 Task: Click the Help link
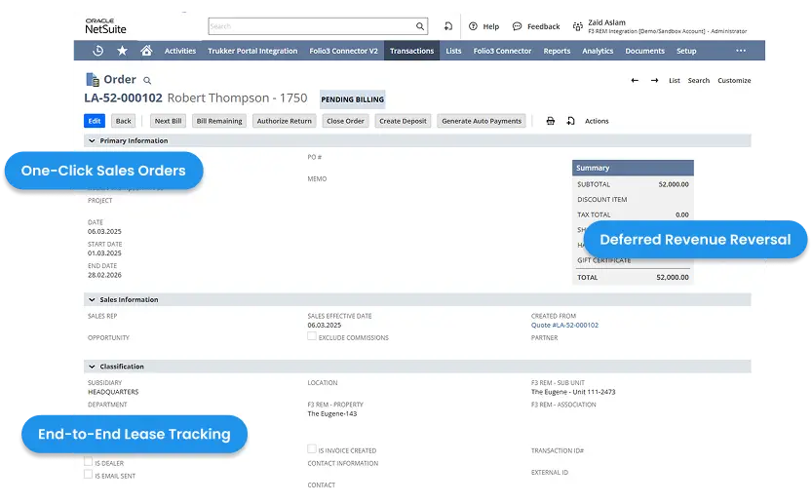[491, 26]
